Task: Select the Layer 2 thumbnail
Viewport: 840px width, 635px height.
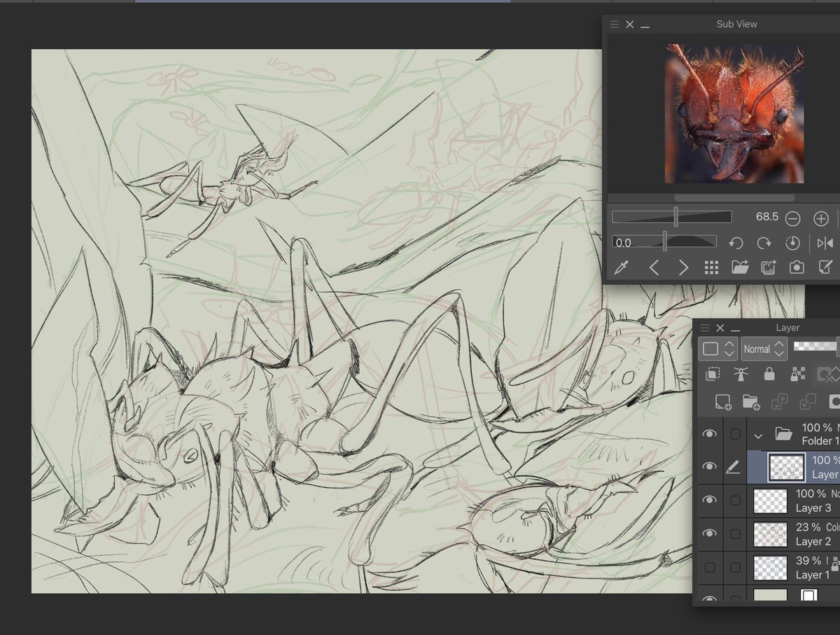Action: (770, 534)
